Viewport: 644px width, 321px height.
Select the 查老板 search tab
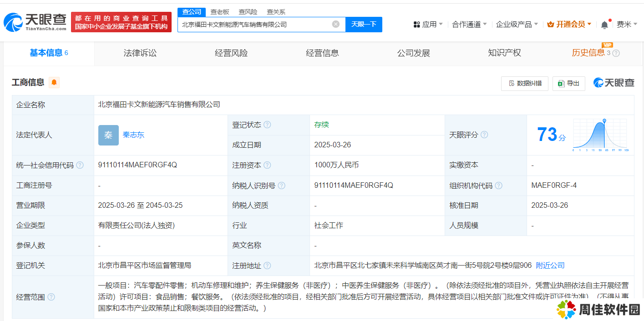tap(220, 12)
